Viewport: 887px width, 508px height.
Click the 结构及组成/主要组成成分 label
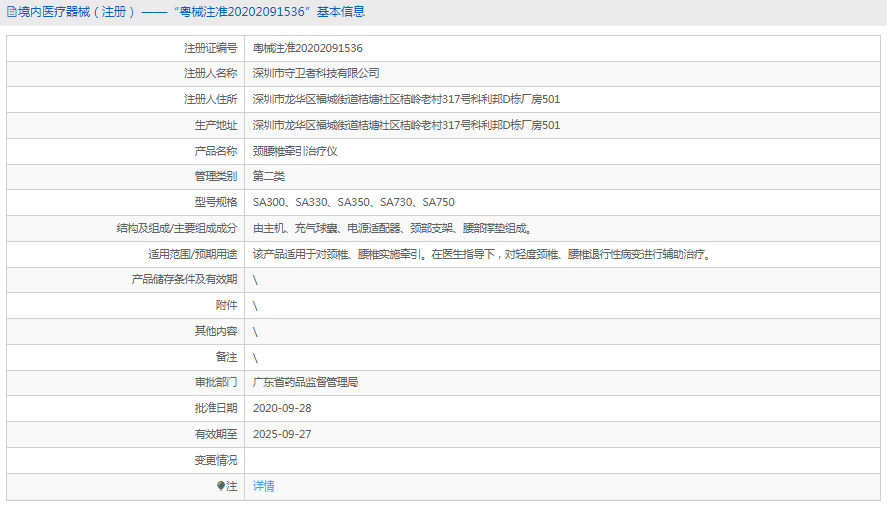177,228
